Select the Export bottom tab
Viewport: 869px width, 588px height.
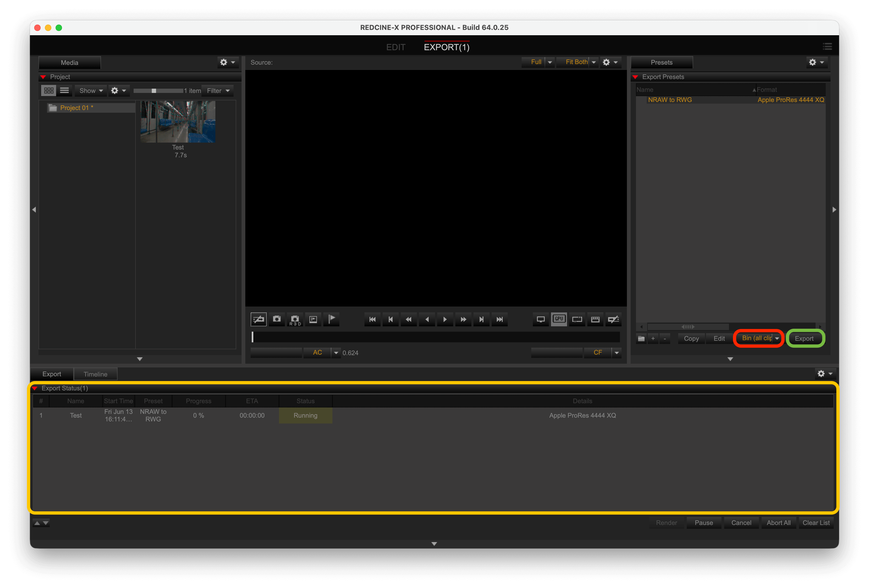tap(52, 374)
